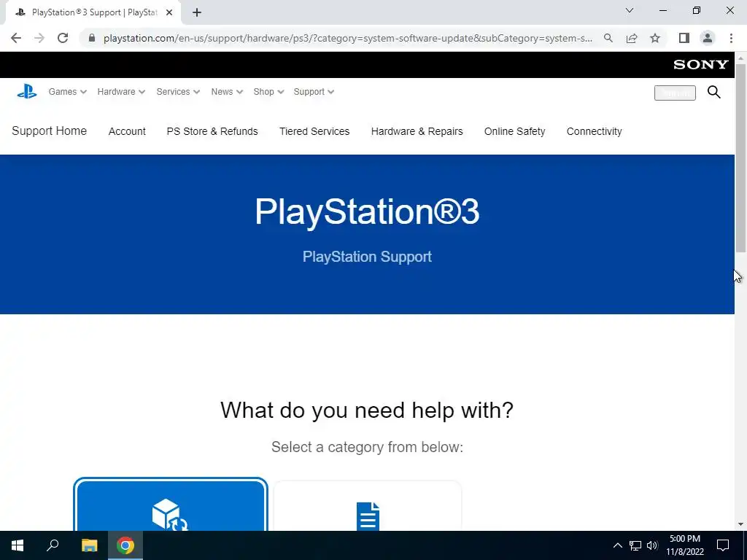
Task: Show hidden system tray icons
Action: pyautogui.click(x=617, y=545)
